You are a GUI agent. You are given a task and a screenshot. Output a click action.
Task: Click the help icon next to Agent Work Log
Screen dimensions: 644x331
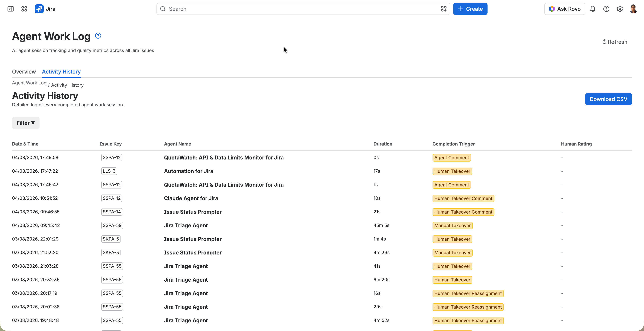98,36
